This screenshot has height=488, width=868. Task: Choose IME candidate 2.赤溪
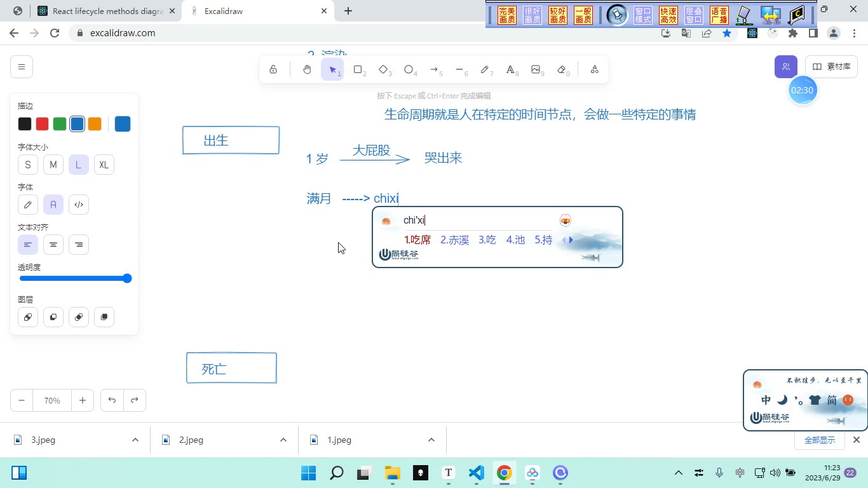click(454, 240)
